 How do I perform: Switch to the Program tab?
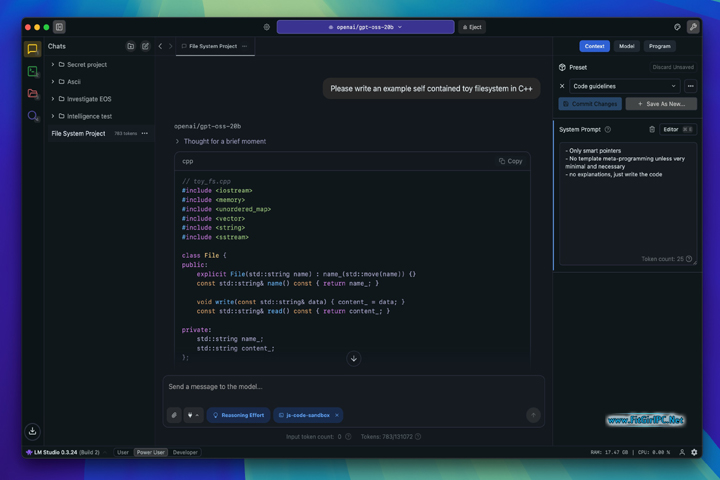pos(659,46)
